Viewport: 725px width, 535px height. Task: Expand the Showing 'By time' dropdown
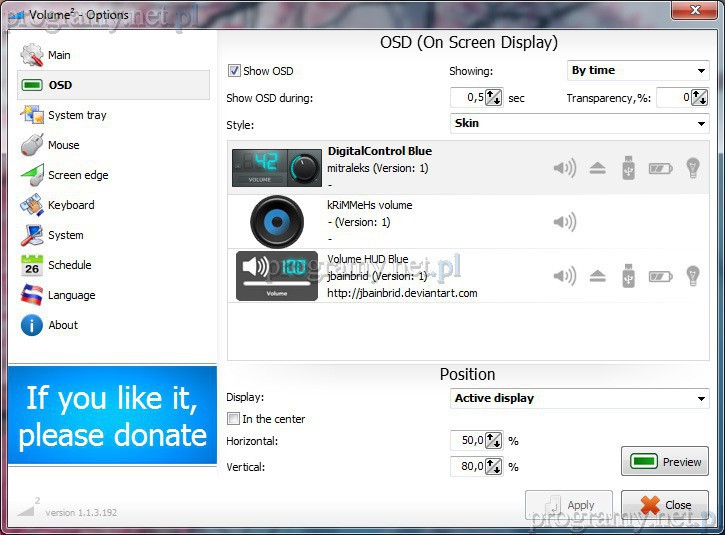click(638, 71)
